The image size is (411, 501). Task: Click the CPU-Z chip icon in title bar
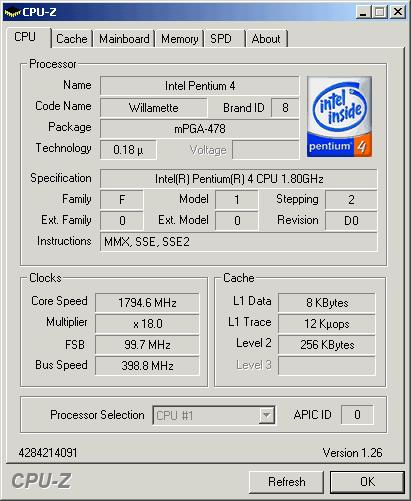tap(12, 13)
